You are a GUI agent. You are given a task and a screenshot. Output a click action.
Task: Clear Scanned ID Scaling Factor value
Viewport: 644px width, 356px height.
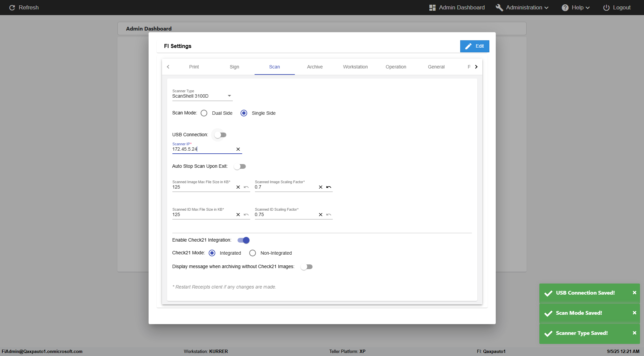point(321,214)
